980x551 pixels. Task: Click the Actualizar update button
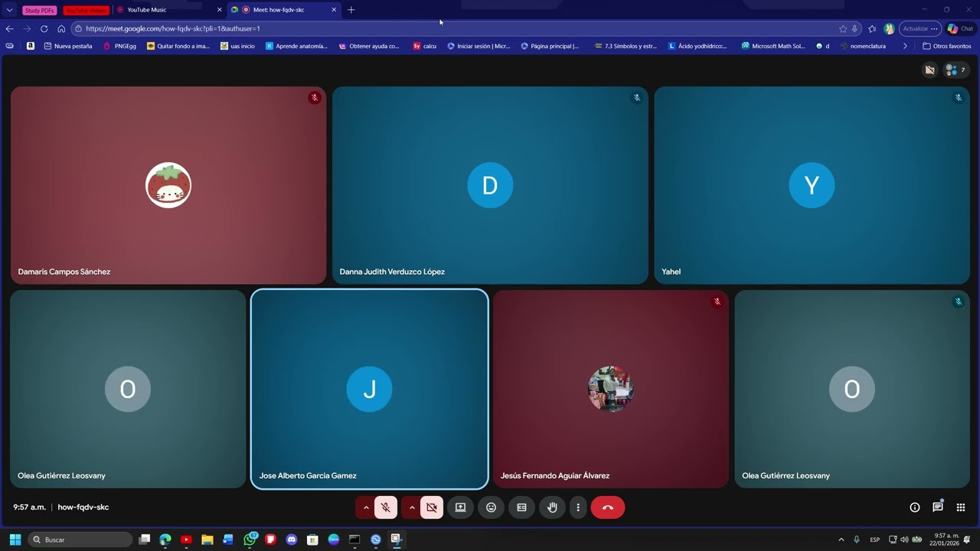click(920, 28)
